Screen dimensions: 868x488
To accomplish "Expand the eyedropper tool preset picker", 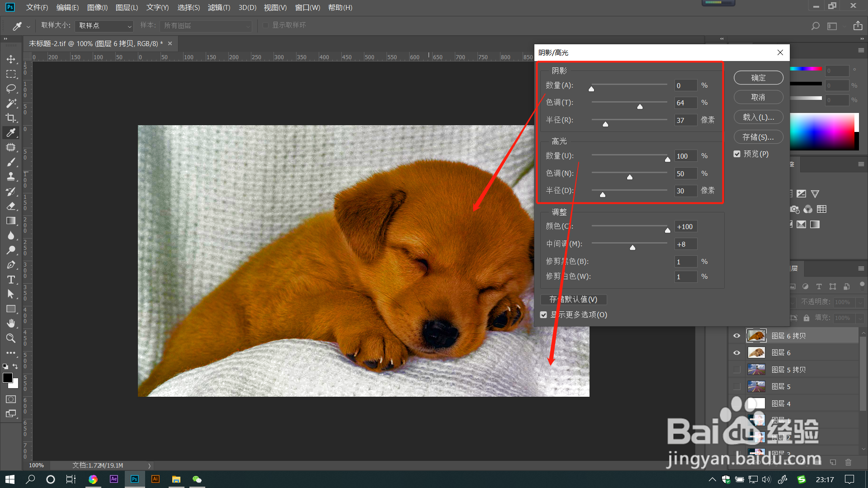I will tap(28, 26).
